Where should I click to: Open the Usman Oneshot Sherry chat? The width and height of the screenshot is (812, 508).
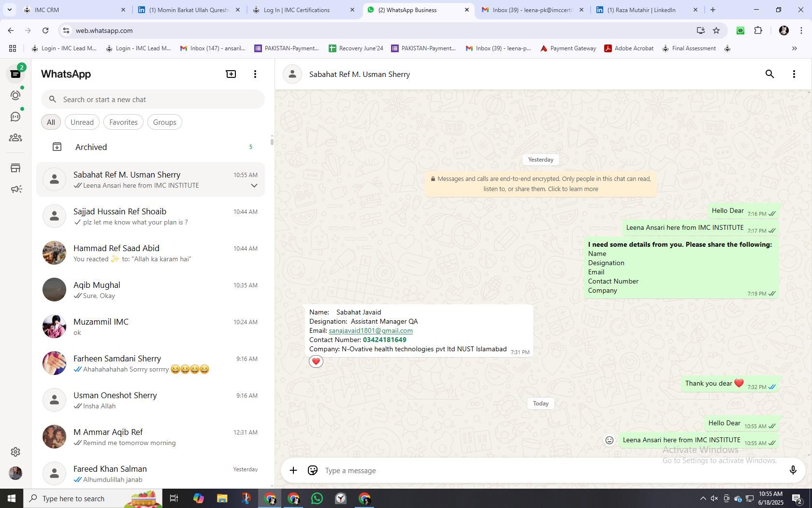coord(150,400)
